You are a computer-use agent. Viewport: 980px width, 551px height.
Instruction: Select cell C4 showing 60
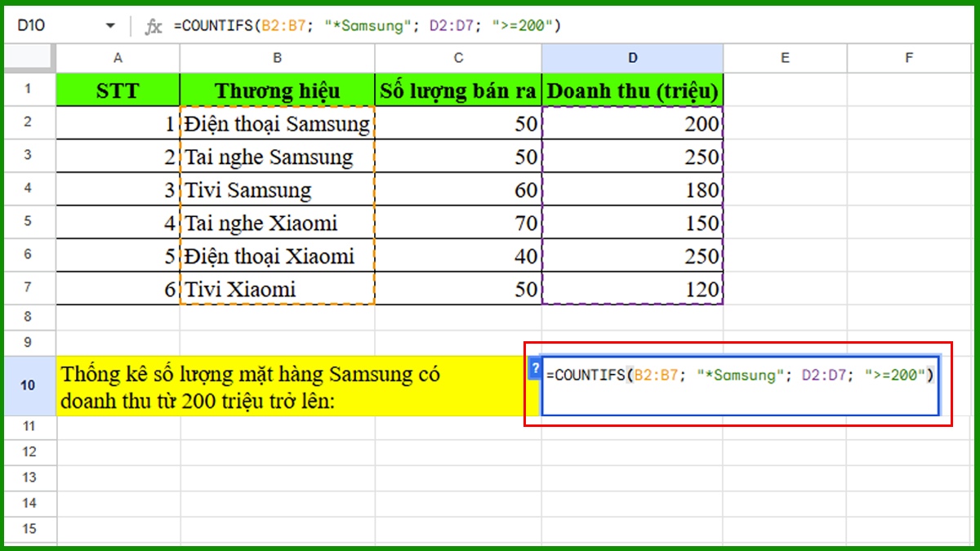click(457, 189)
